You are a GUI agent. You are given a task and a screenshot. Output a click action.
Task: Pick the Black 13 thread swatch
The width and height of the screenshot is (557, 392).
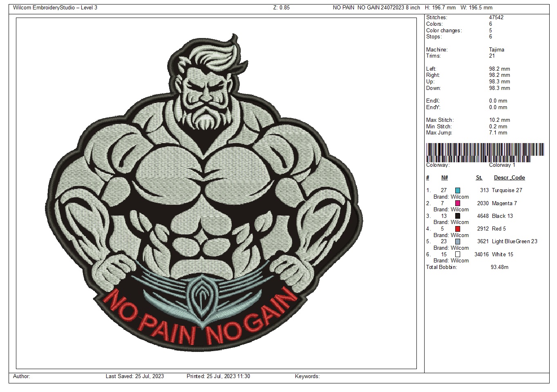[458, 216]
